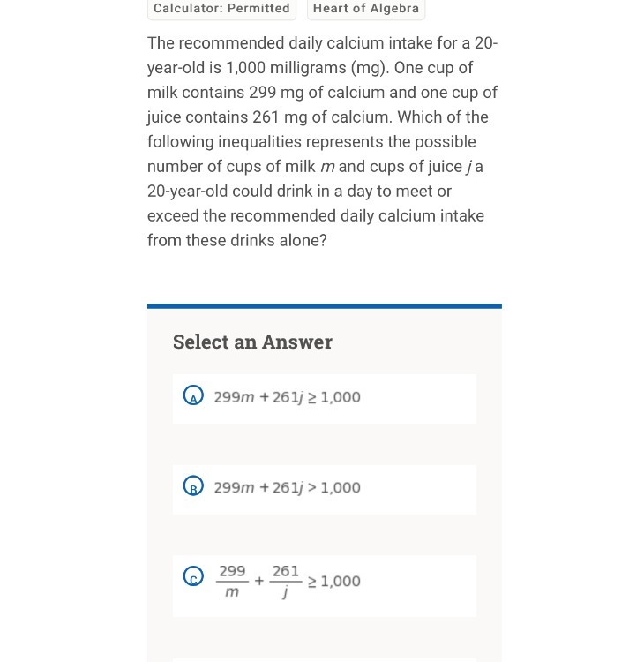The height and width of the screenshot is (662, 644).
Task: Click the Calculator: Permitted tag
Action: click(x=221, y=8)
